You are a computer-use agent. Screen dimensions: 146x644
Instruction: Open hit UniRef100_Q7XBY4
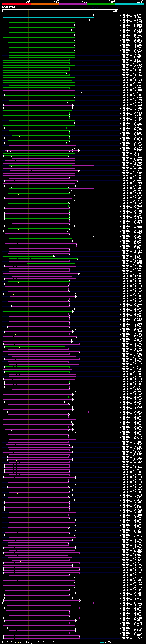click(x=131, y=22)
